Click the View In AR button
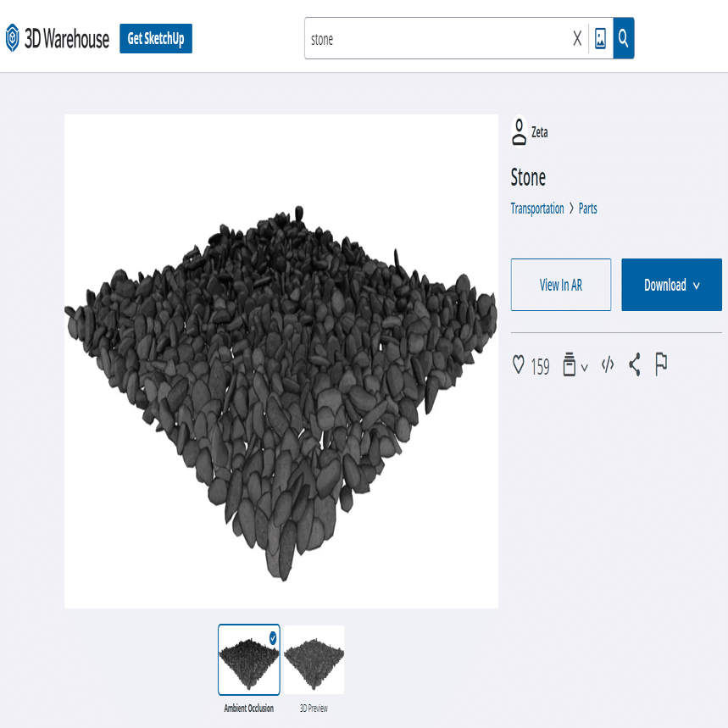 [561, 285]
